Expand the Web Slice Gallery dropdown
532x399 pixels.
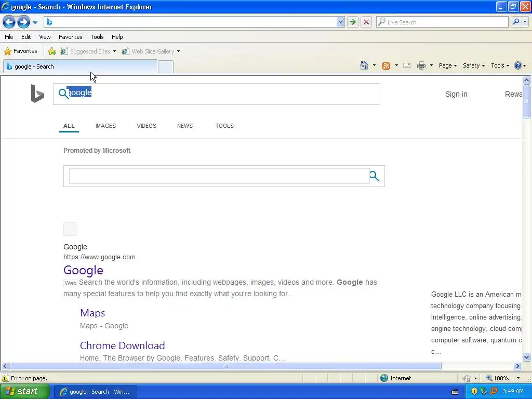coord(179,51)
